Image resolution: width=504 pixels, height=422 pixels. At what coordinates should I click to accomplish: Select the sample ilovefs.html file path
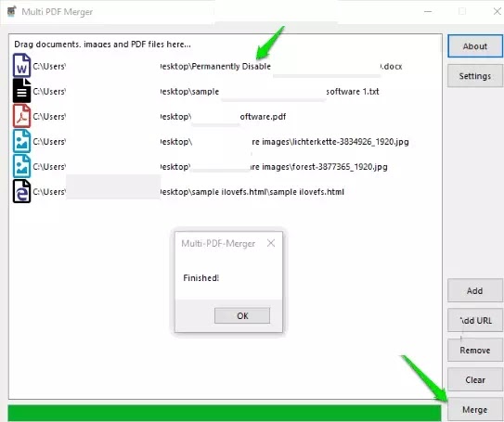(x=188, y=192)
